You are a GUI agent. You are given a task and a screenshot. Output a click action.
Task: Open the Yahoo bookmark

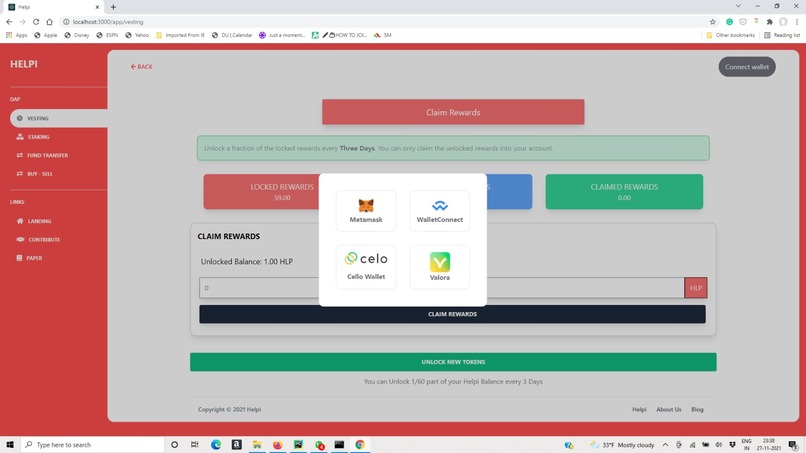point(137,35)
